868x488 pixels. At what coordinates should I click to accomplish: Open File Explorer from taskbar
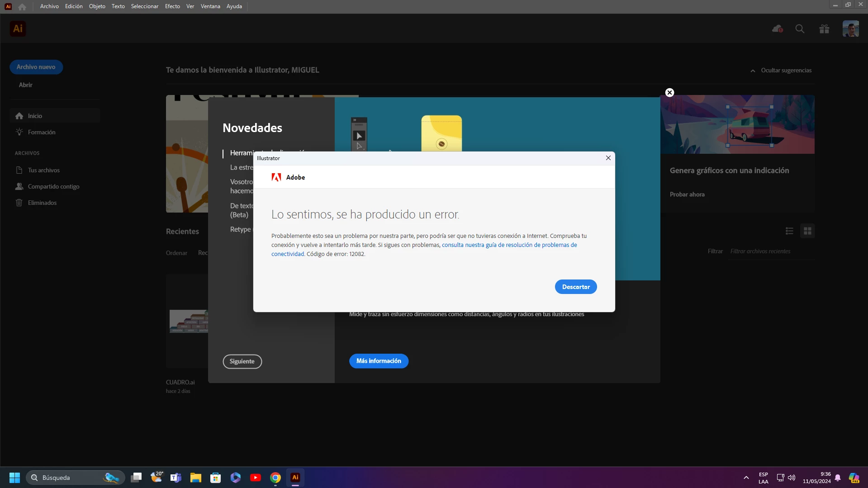[195, 478]
